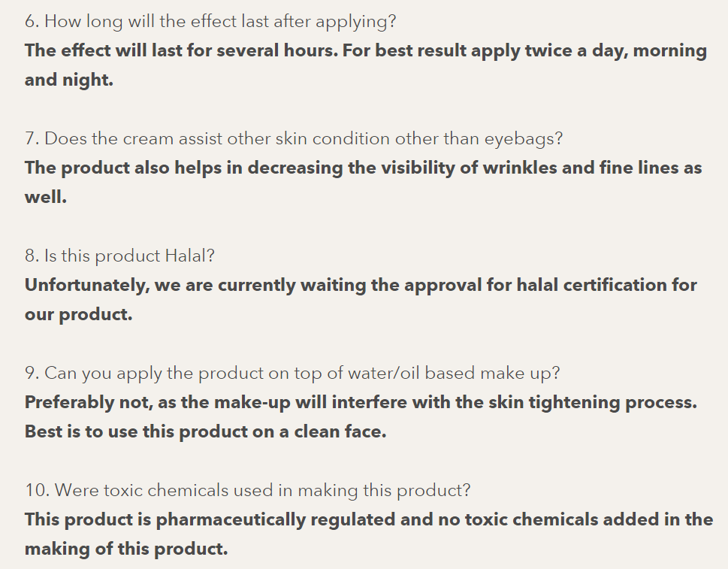This screenshot has height=569, width=728.
Task: Select question 7 about other skin conditions
Action: [294, 138]
